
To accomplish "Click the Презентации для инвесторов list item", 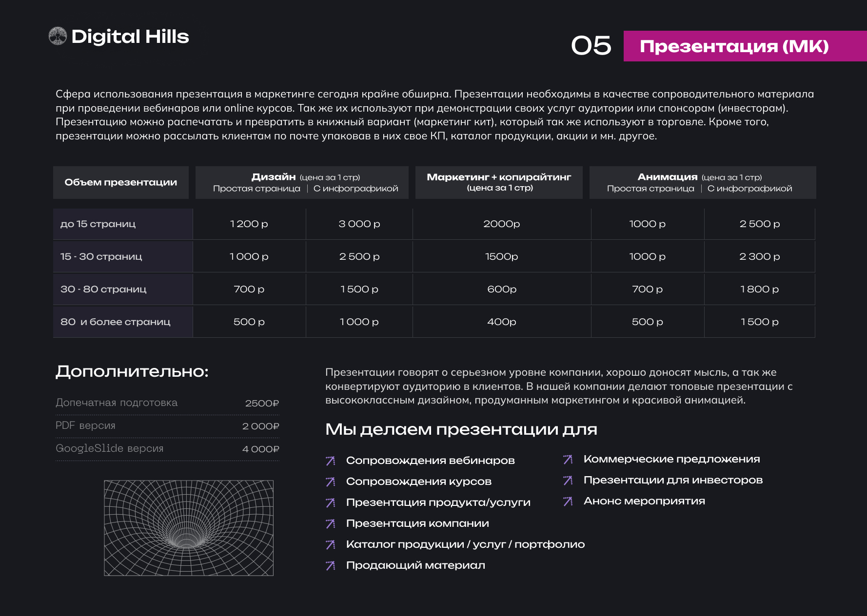I will coord(673,480).
